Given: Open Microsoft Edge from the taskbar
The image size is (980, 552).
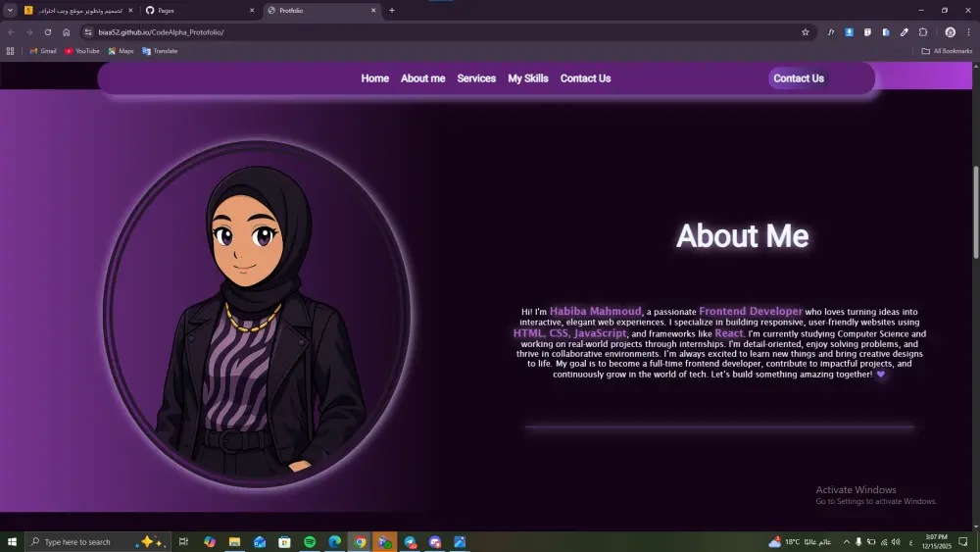Looking at the screenshot, I should (334, 541).
